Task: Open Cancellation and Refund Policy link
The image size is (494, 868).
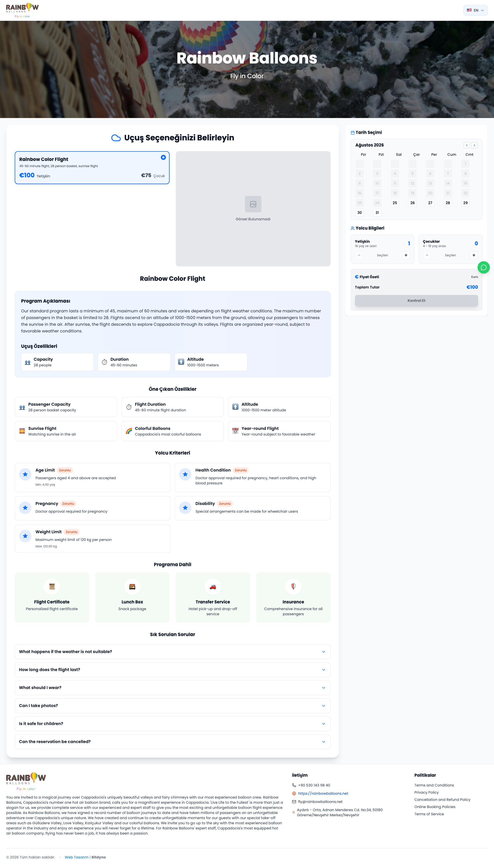Action: [442, 800]
